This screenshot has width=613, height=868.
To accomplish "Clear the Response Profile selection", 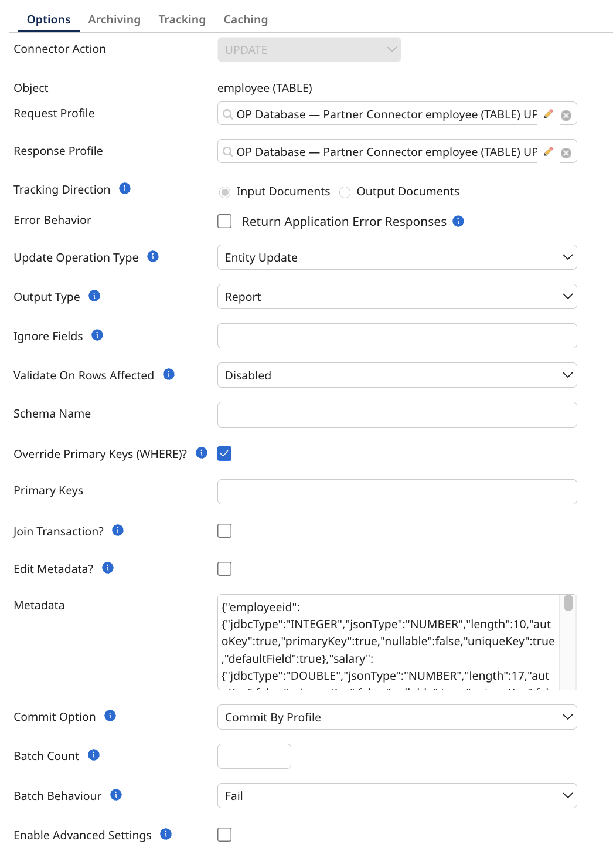I will click(566, 152).
